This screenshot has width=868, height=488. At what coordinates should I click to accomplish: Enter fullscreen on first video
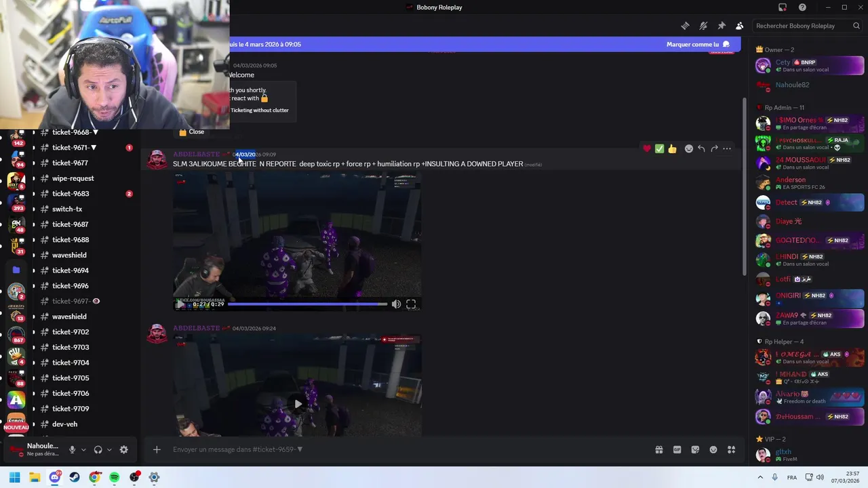tap(411, 304)
